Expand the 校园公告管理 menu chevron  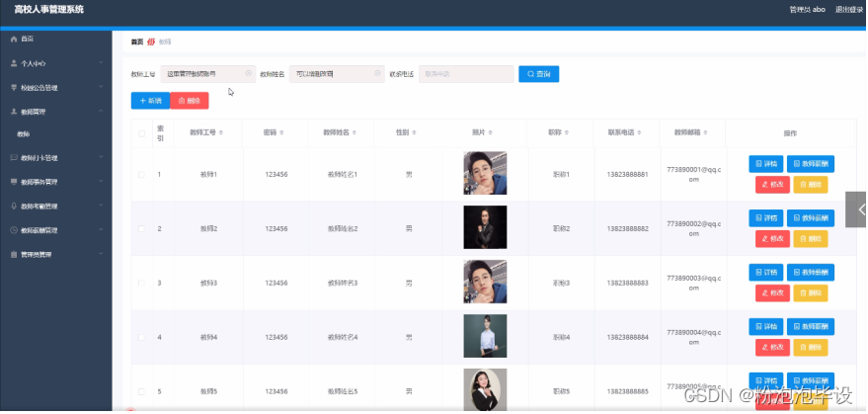(x=101, y=87)
